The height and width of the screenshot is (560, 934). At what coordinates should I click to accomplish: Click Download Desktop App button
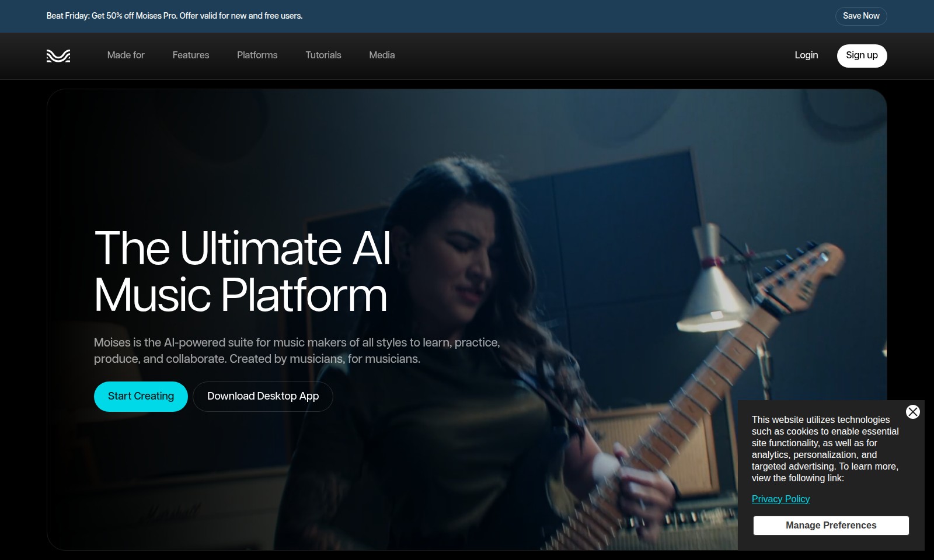(263, 397)
